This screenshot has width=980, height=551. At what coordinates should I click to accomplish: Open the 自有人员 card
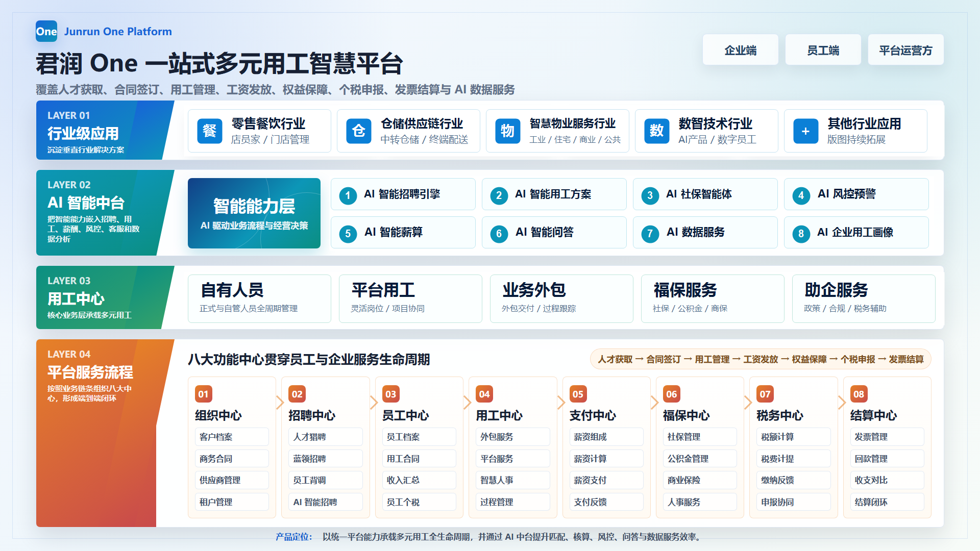[259, 298]
